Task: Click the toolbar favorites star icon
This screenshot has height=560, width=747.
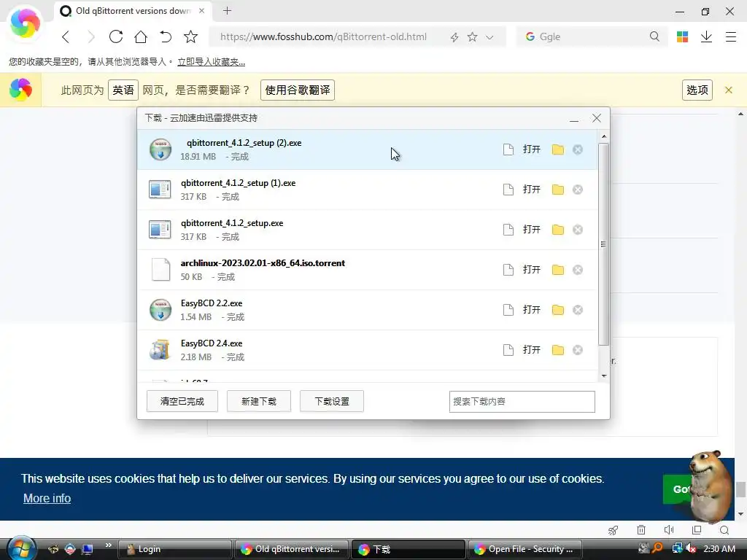Action: [x=190, y=36]
